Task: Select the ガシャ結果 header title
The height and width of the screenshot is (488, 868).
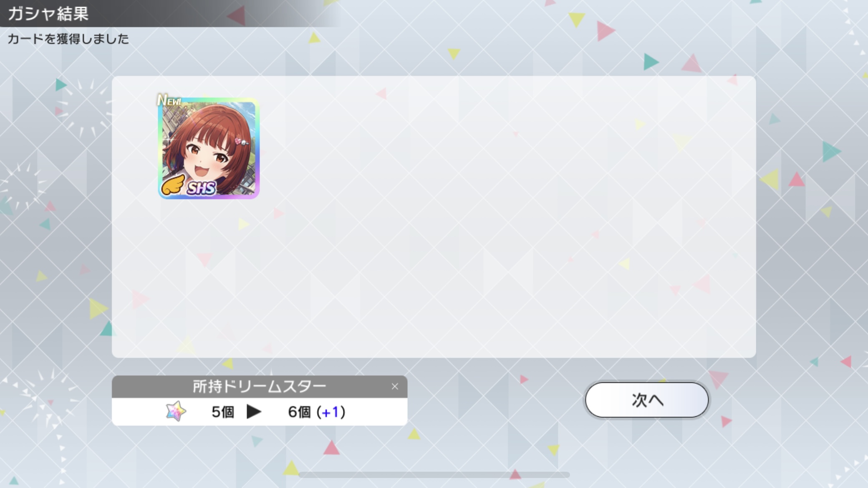Action: click(x=48, y=13)
